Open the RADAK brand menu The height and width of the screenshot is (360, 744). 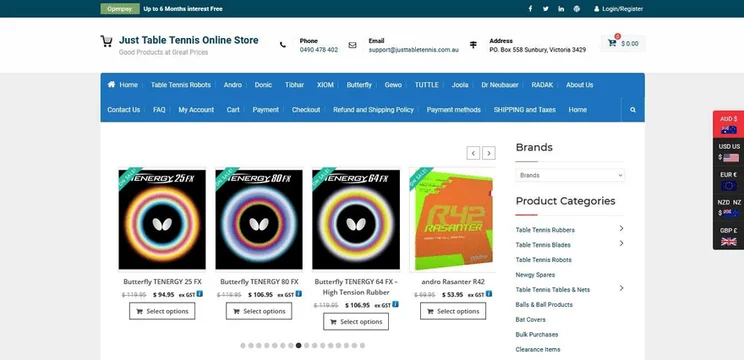pos(542,85)
